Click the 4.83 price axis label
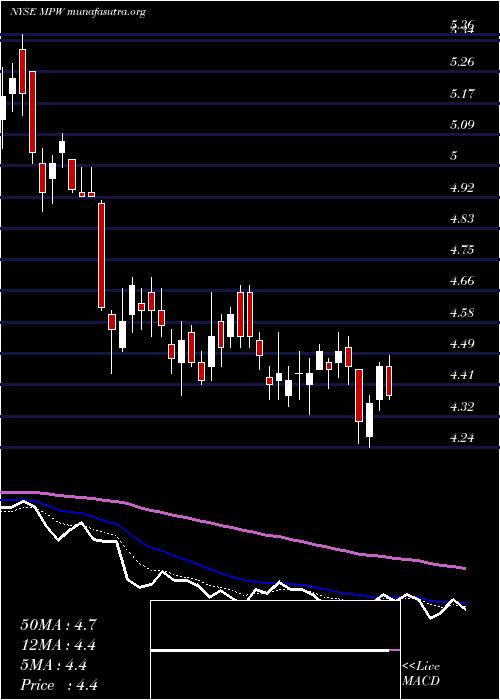Viewport: 500px width, 700px height. pos(462,218)
